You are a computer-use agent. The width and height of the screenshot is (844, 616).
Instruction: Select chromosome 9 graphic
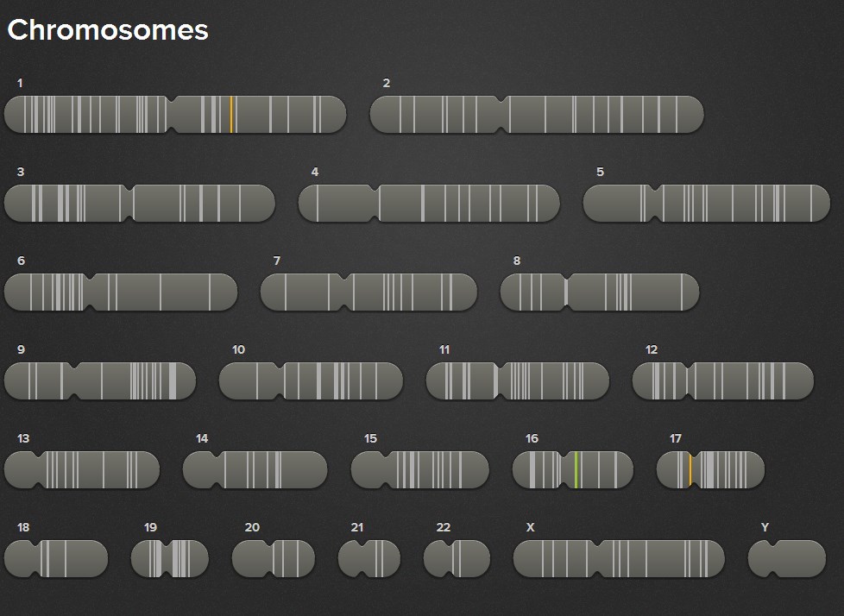point(100,380)
